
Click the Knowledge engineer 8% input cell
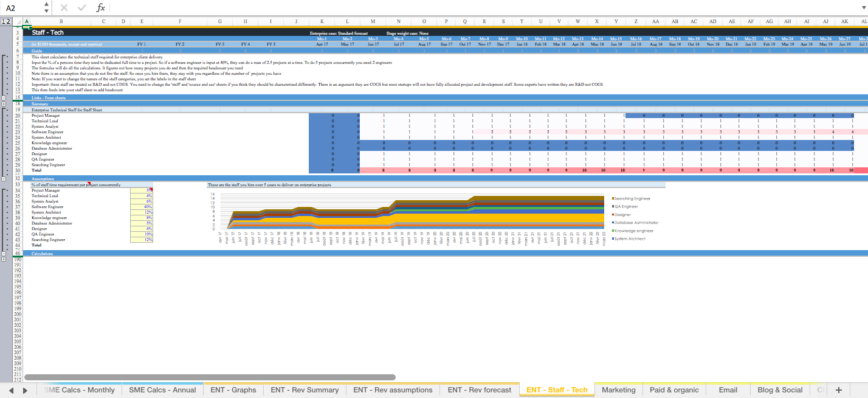click(142, 218)
